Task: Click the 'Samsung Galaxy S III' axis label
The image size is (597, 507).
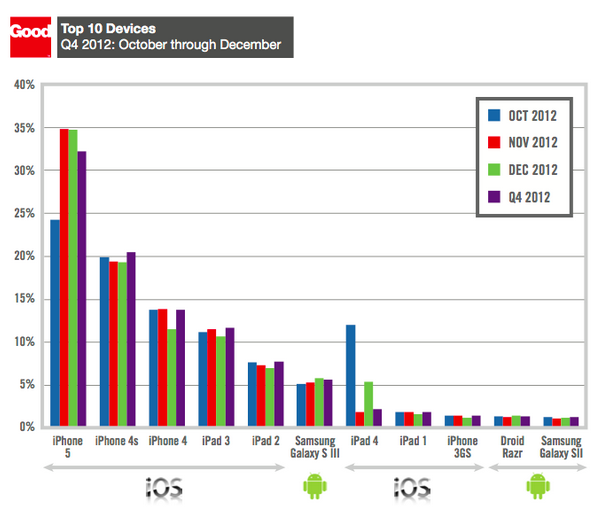Action: coord(315,447)
